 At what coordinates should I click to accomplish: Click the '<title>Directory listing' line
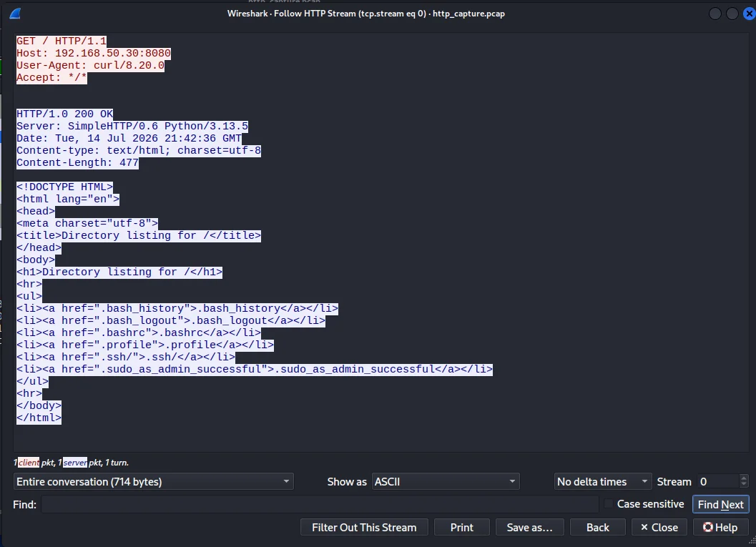click(138, 235)
